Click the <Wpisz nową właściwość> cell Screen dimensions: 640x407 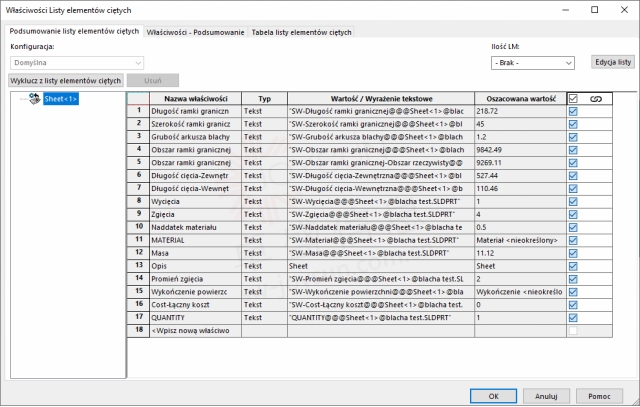point(196,331)
